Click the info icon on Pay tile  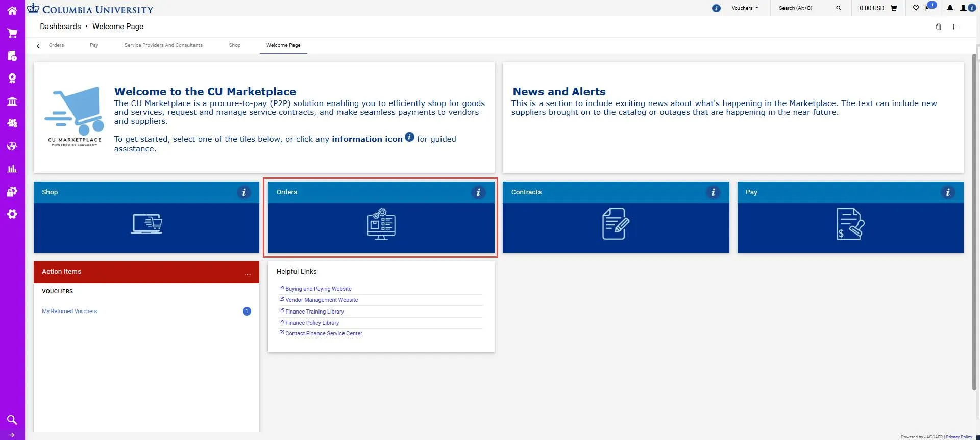pos(948,192)
